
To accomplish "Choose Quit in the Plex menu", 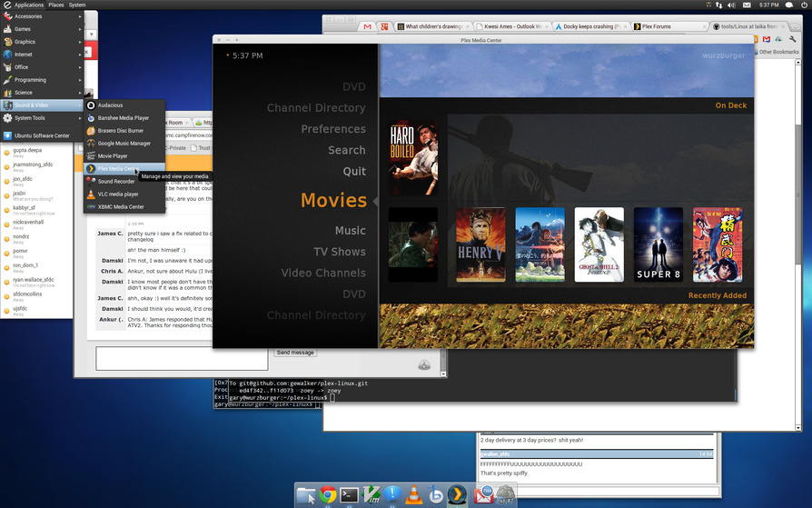I will [x=354, y=172].
